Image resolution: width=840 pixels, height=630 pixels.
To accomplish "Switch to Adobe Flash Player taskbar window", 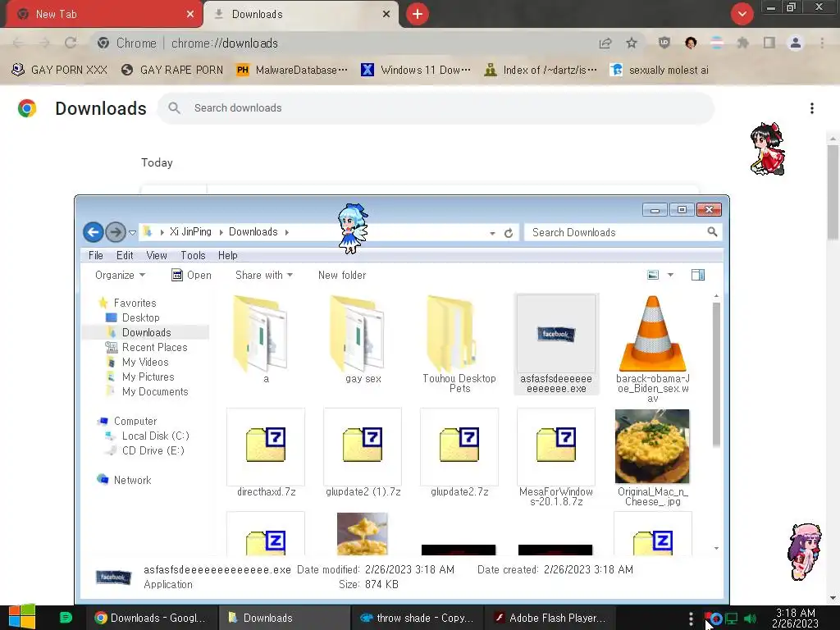I will click(550, 618).
